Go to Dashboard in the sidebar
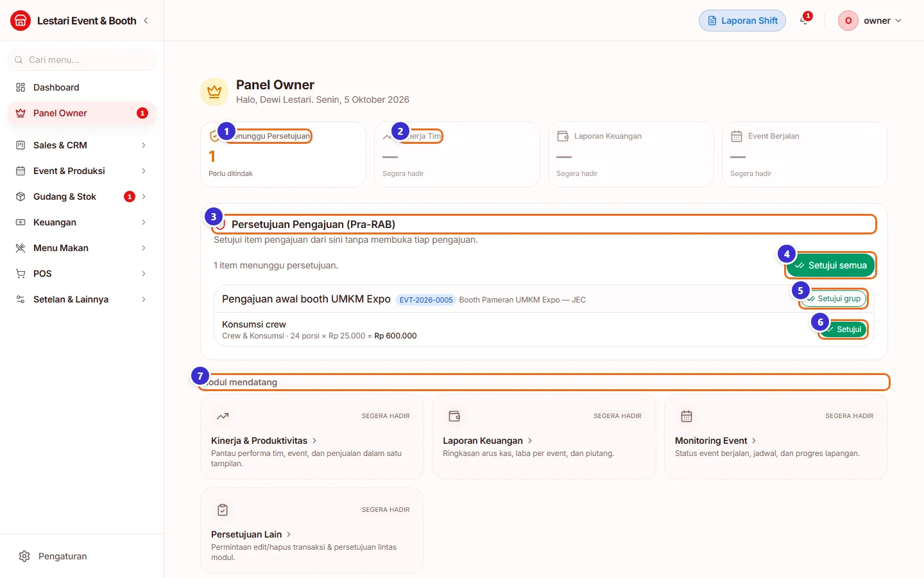The height and width of the screenshot is (578, 924). pyautogui.click(x=81, y=87)
